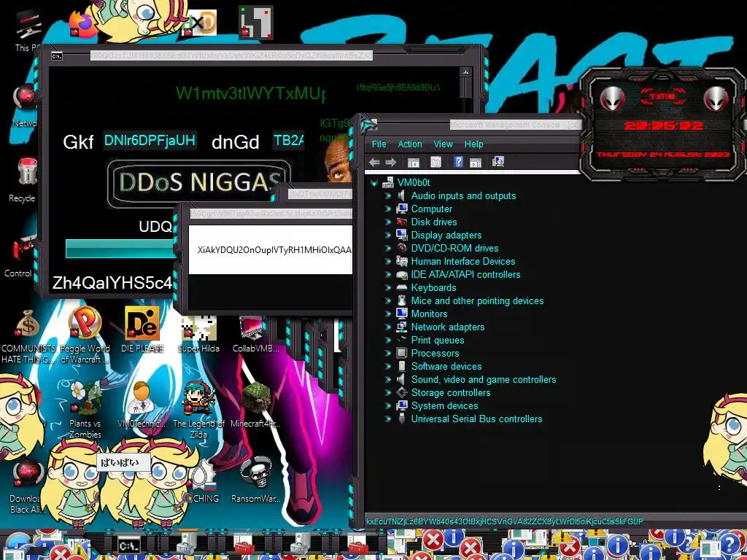Screen dimensions: 747x560
Task: Click the scrollbar of the back console window
Action: tap(465, 88)
